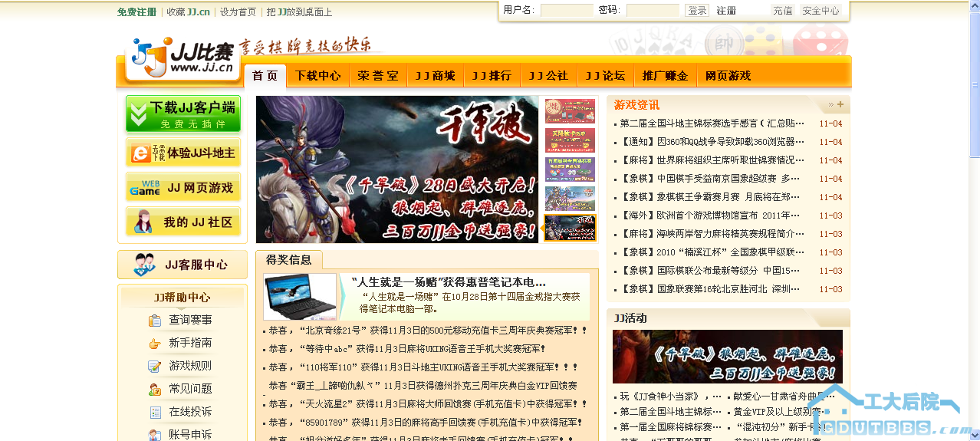
Task: Open news 【象棋】国象联赛第16轮
Action: 710,289
